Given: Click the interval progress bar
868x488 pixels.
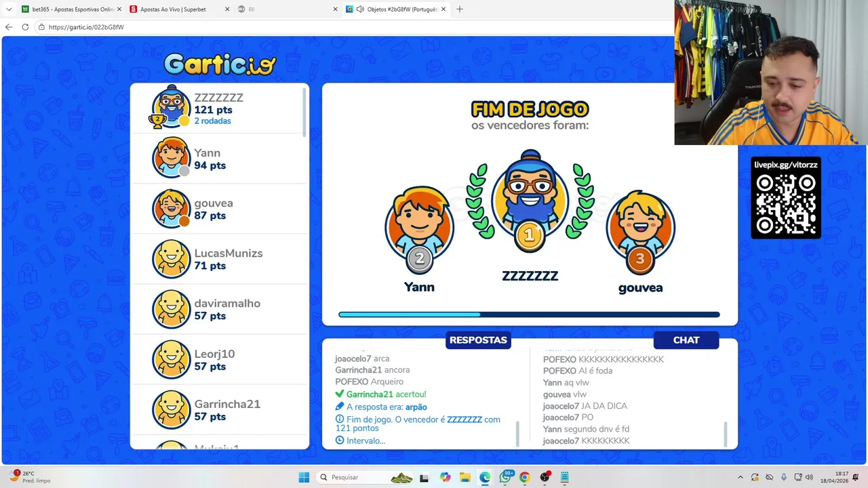Looking at the screenshot, I should tap(529, 314).
